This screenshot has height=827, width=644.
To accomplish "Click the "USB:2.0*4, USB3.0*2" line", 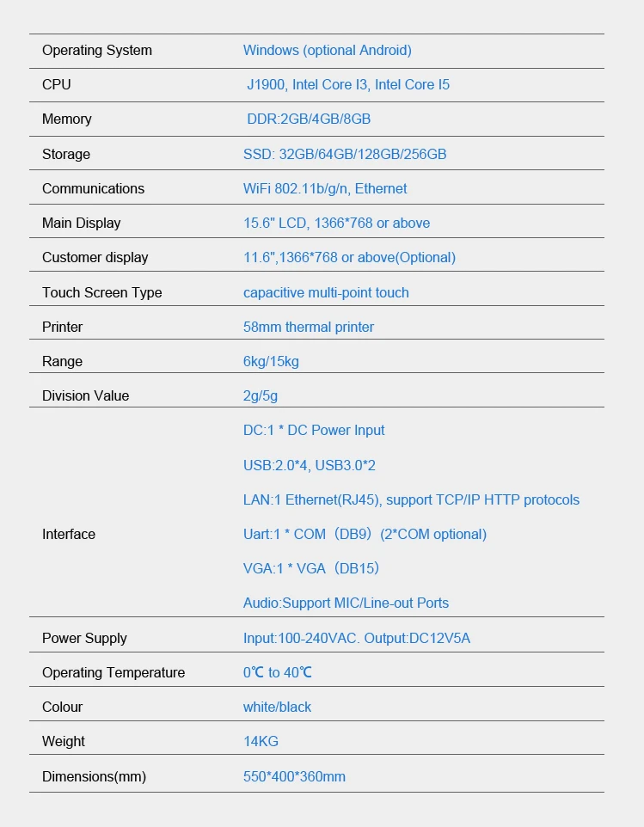I will tap(309, 466).
